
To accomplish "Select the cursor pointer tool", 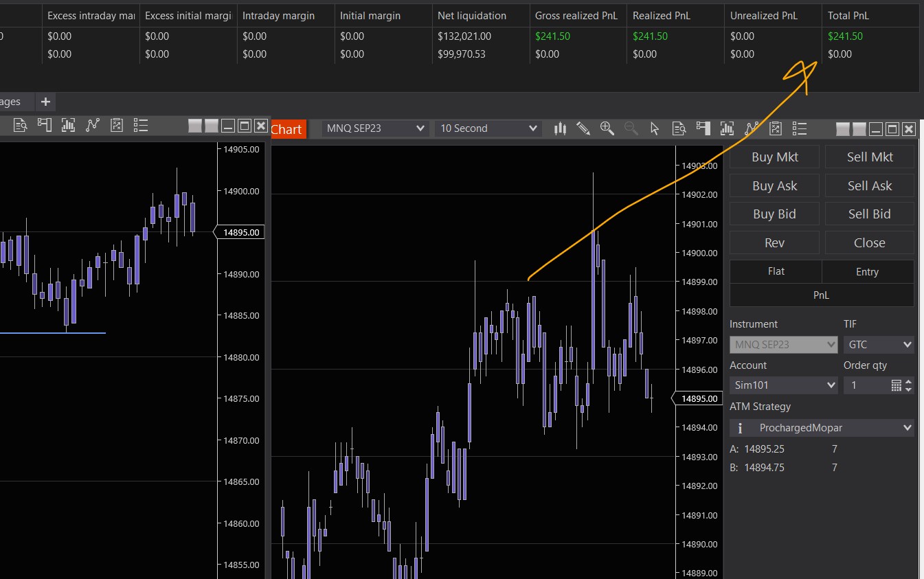I will [x=654, y=128].
